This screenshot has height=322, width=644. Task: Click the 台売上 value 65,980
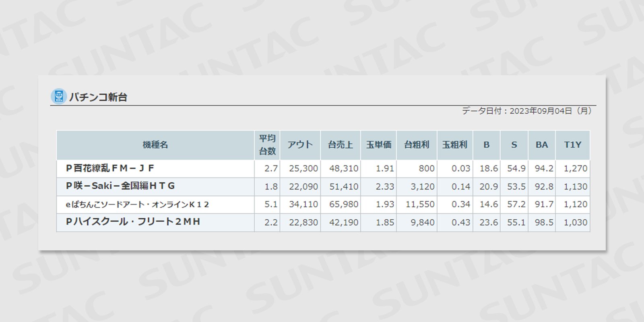[344, 204]
